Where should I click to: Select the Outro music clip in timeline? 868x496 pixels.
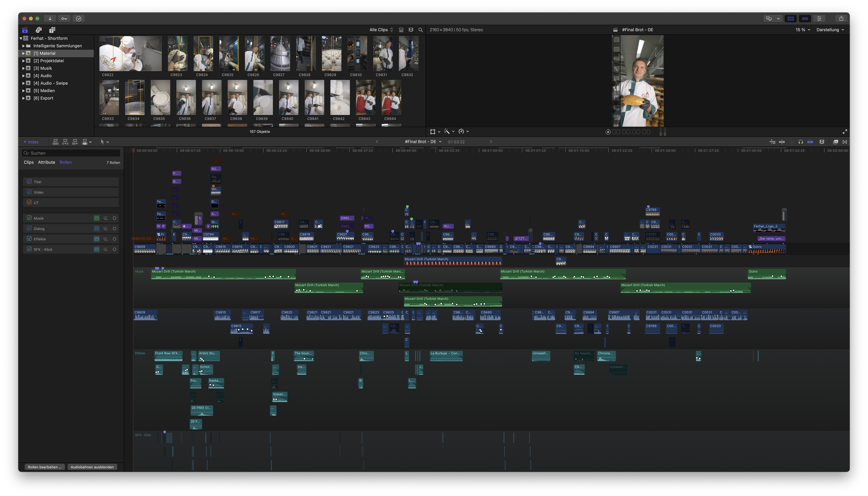pos(767,274)
